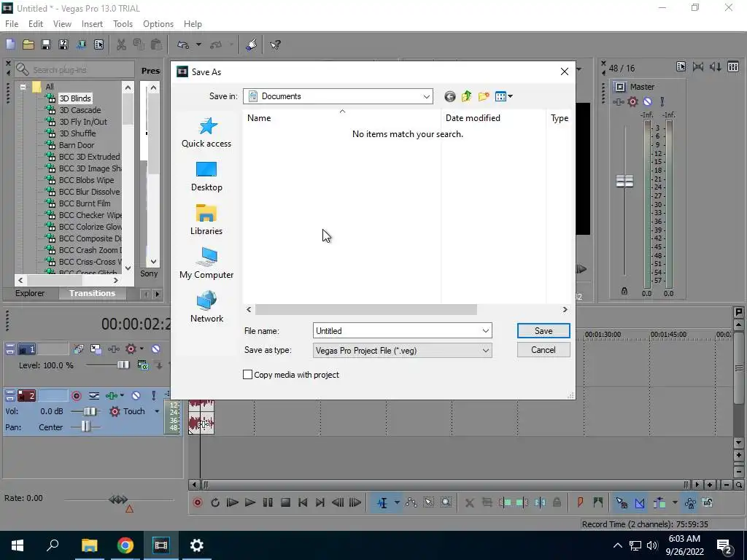Open Libraries in Save As sidebar
The height and width of the screenshot is (560, 747).
click(206, 220)
